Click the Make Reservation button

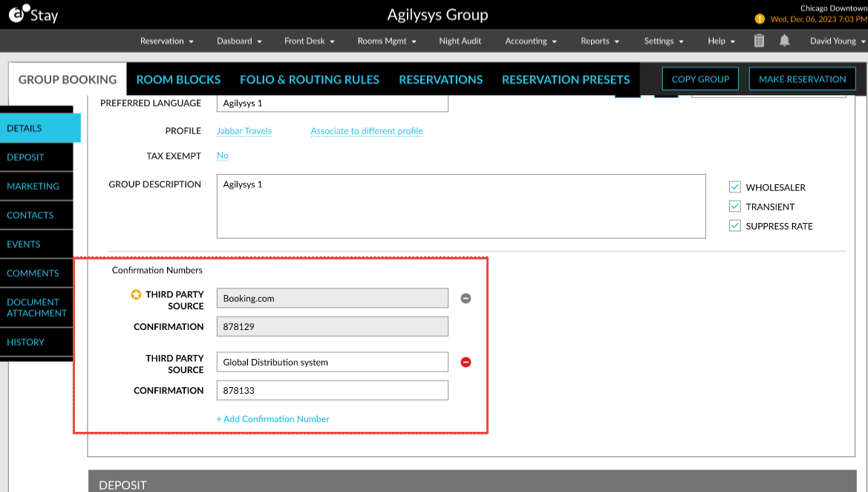(802, 80)
